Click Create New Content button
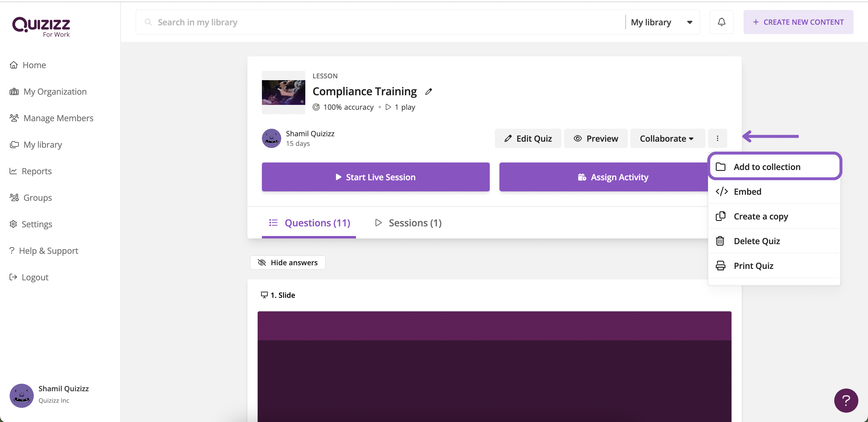Screen dimensions: 868x422 pyautogui.click(x=798, y=22)
